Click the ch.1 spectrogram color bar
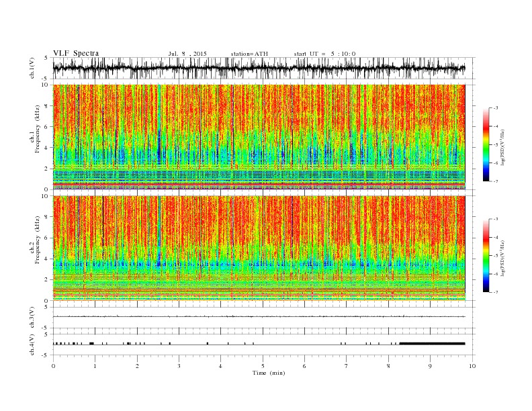This screenshot has width=532, height=411. (486, 144)
